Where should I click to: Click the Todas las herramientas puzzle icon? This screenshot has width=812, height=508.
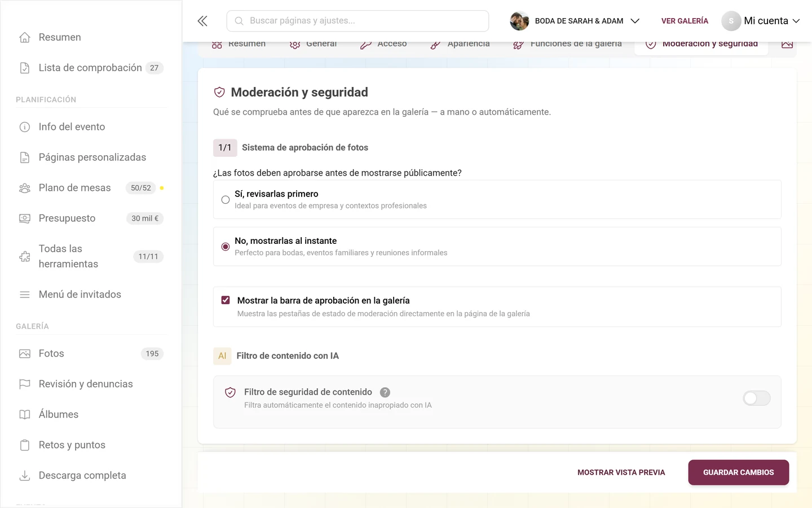(25, 256)
